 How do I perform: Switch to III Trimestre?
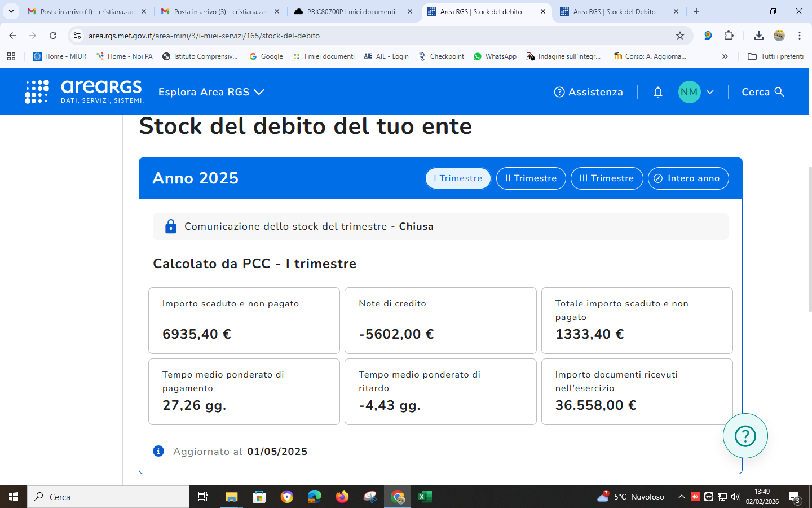pyautogui.click(x=607, y=178)
